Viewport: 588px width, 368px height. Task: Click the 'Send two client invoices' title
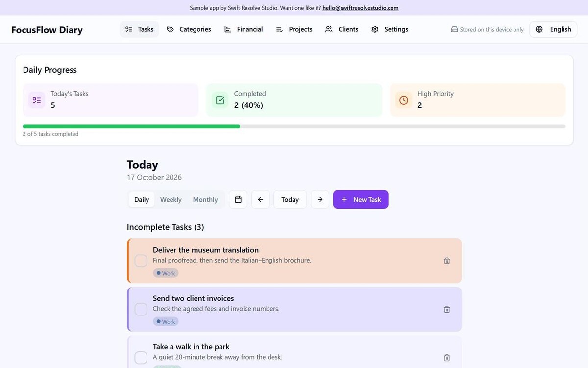pos(194,298)
